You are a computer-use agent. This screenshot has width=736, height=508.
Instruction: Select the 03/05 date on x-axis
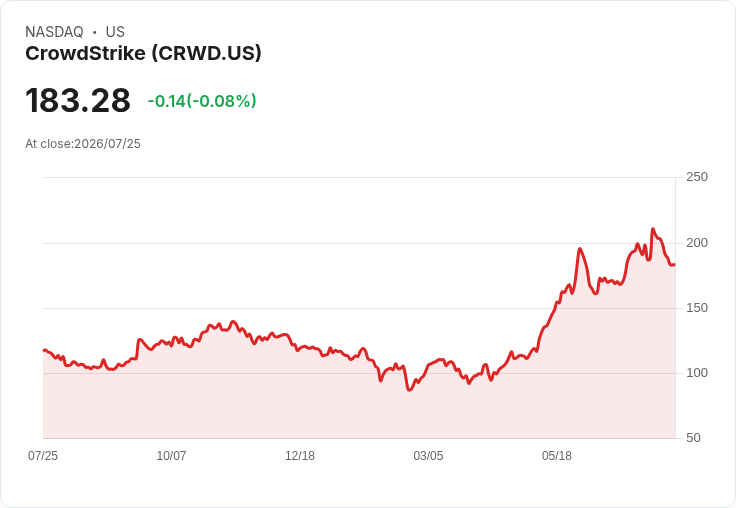tap(428, 456)
